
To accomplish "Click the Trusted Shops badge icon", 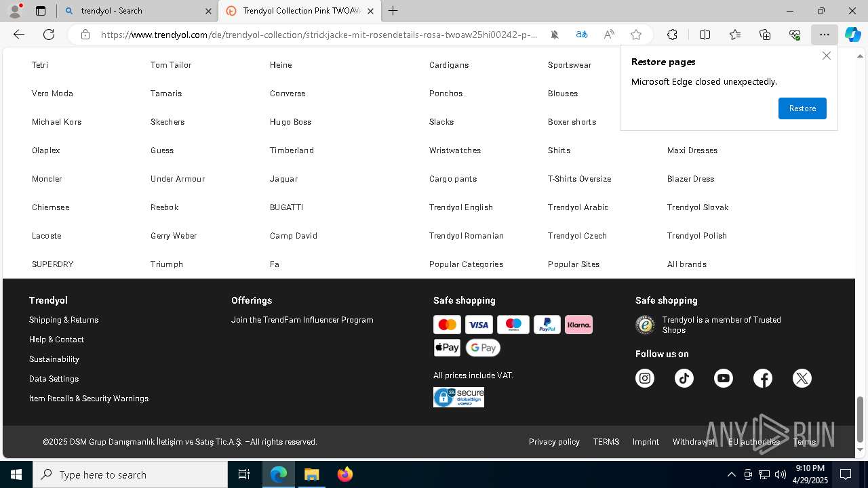I will pyautogui.click(x=645, y=325).
